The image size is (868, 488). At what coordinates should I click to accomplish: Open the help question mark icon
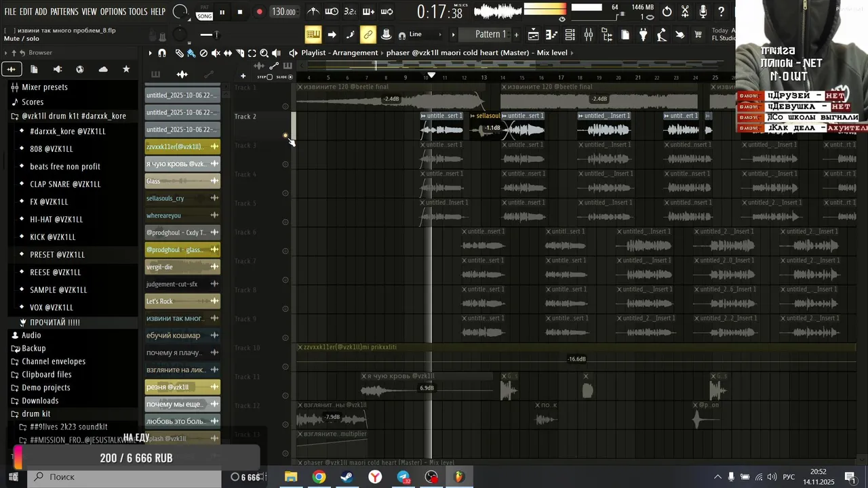click(x=721, y=12)
